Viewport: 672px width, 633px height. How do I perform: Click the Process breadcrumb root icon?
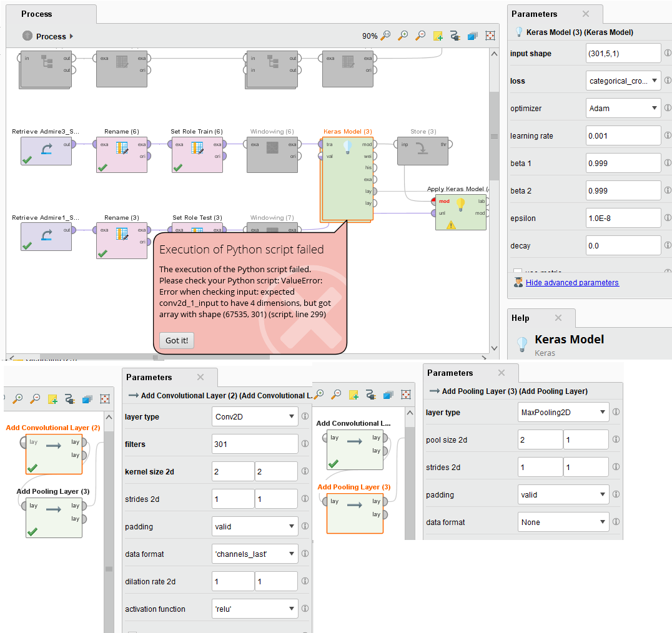[x=27, y=36]
